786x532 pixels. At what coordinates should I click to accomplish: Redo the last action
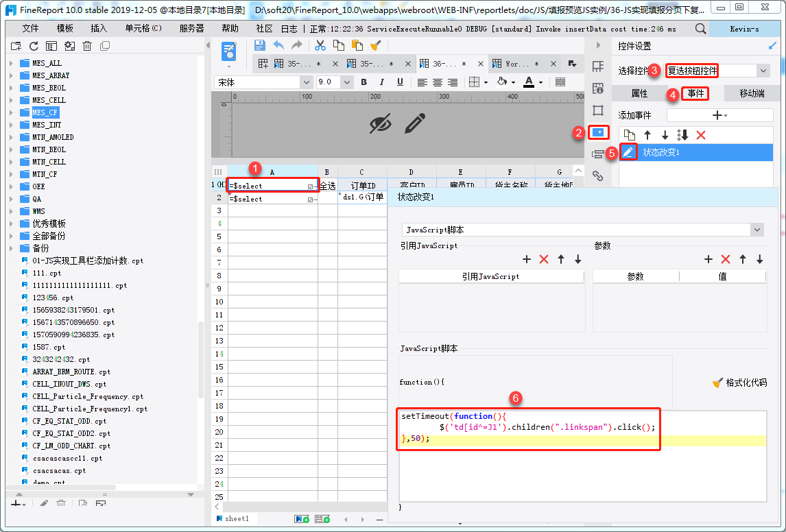coord(297,45)
